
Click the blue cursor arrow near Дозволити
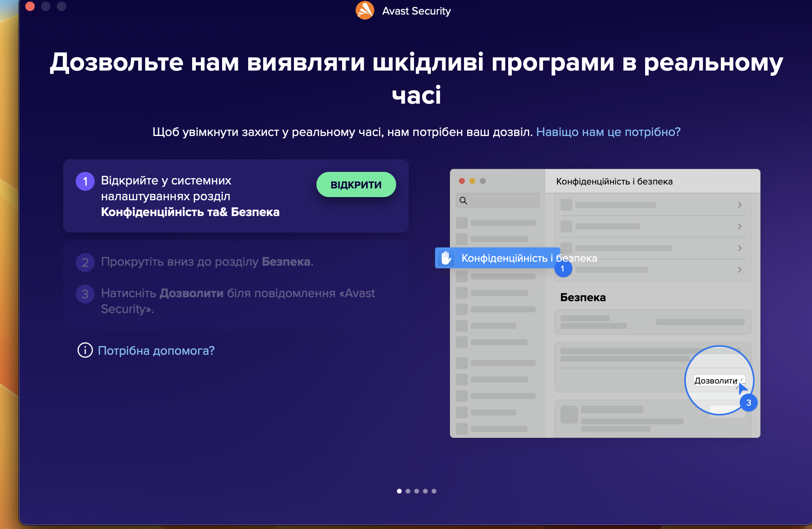click(742, 388)
